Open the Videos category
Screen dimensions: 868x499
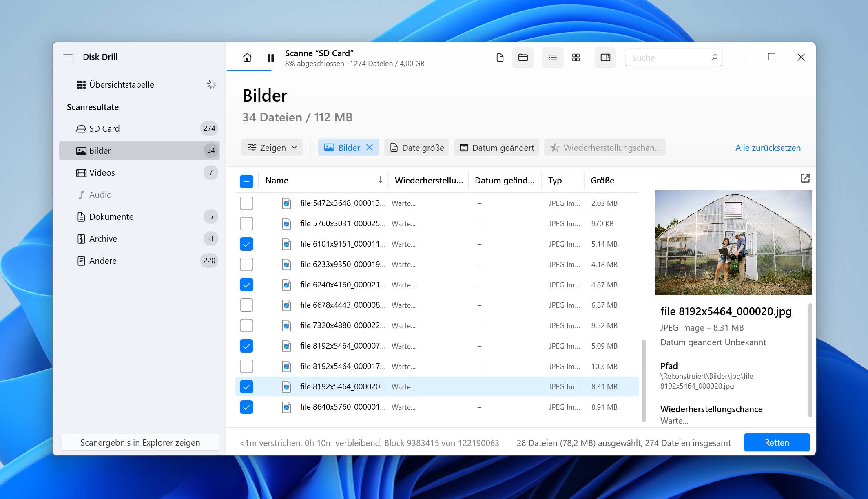click(x=139, y=172)
